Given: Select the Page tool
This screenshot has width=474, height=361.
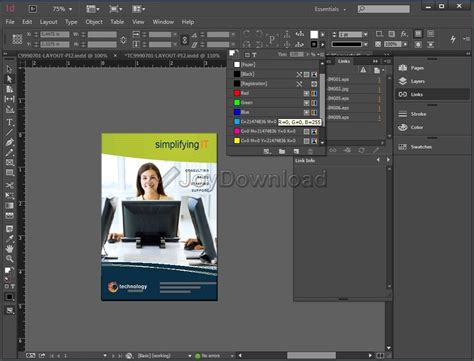Looking at the screenshot, I should pos(9,89).
